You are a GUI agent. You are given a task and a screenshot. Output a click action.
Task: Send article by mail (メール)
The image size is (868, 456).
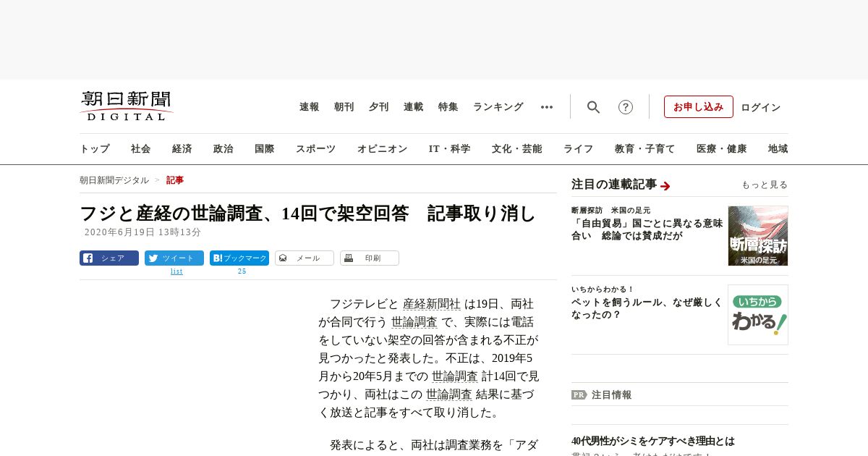(305, 258)
